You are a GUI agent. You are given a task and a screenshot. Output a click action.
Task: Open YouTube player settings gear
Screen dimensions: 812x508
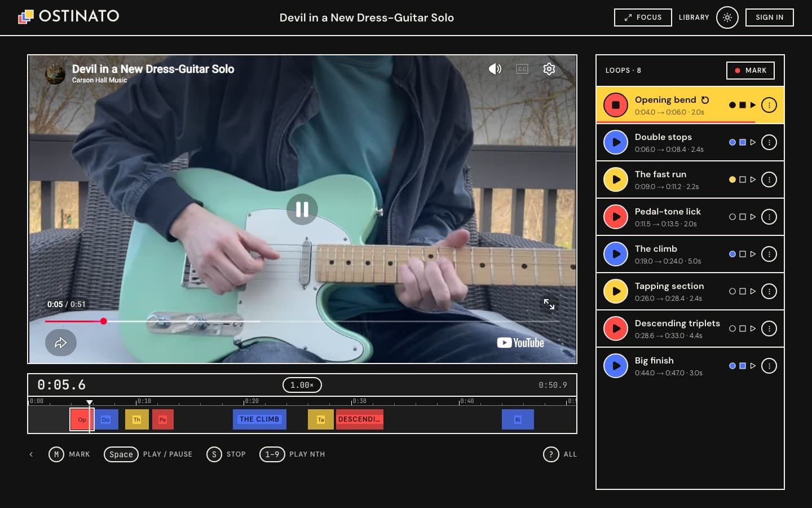pos(549,69)
